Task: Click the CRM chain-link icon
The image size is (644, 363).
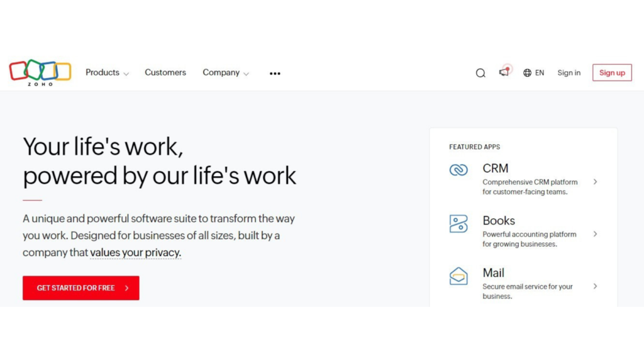Action: click(458, 170)
